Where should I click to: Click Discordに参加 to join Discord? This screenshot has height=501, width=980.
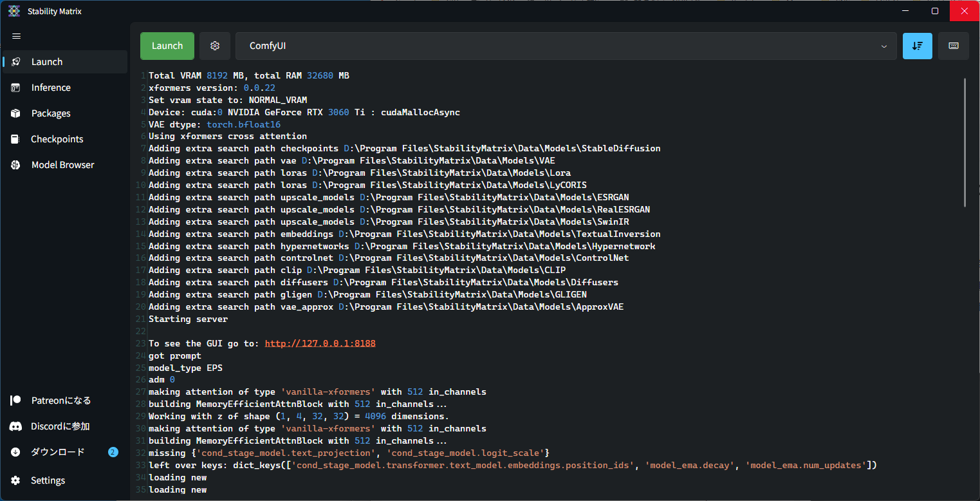click(64, 426)
